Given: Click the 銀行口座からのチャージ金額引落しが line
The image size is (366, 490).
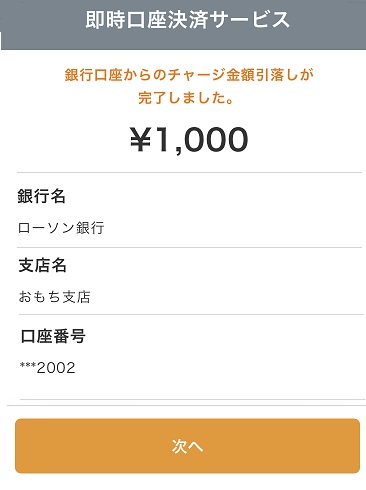Looking at the screenshot, I should [x=189, y=75].
